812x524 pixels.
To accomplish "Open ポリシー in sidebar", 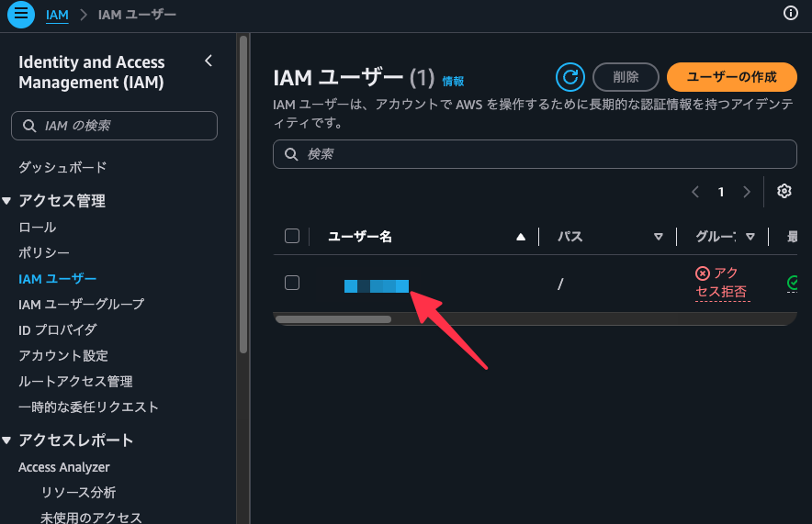I will point(44,252).
